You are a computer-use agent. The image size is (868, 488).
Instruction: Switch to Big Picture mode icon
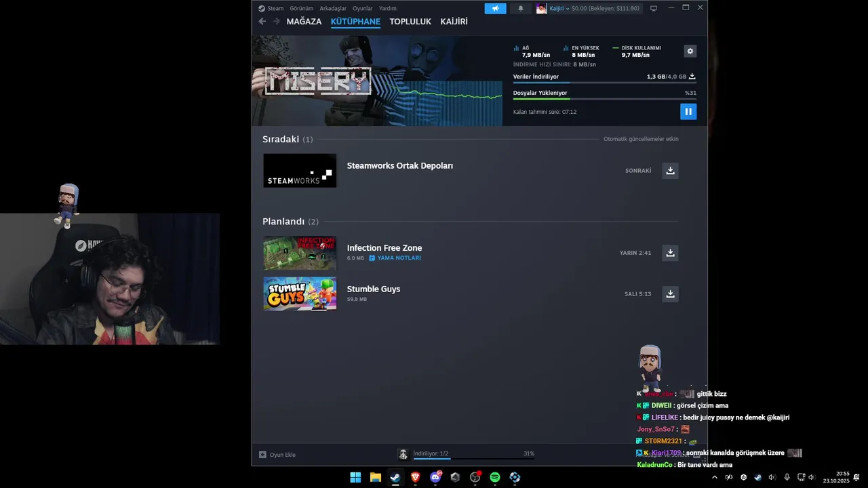653,8
